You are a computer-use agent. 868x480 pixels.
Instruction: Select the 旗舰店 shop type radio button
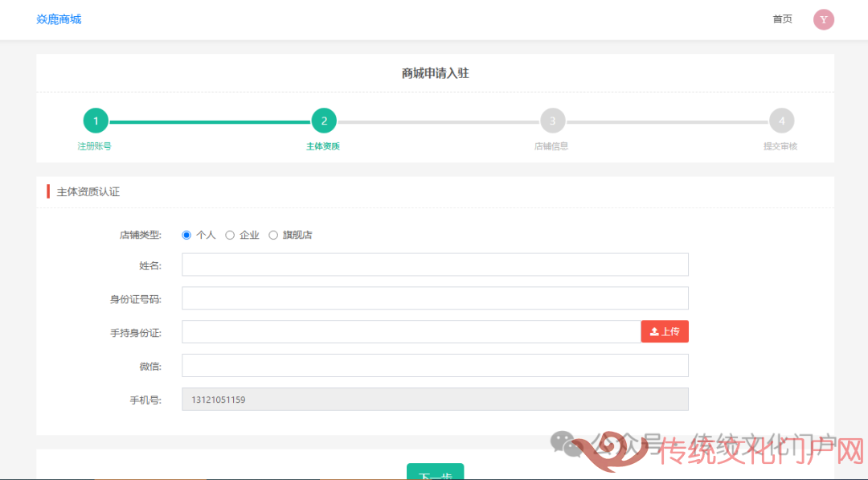(x=273, y=236)
